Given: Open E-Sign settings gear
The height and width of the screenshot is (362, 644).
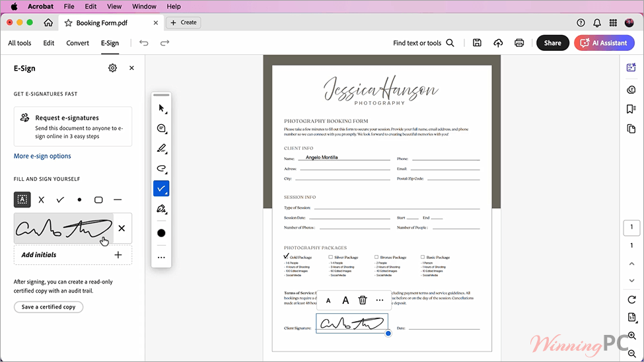Looking at the screenshot, I should (x=112, y=68).
